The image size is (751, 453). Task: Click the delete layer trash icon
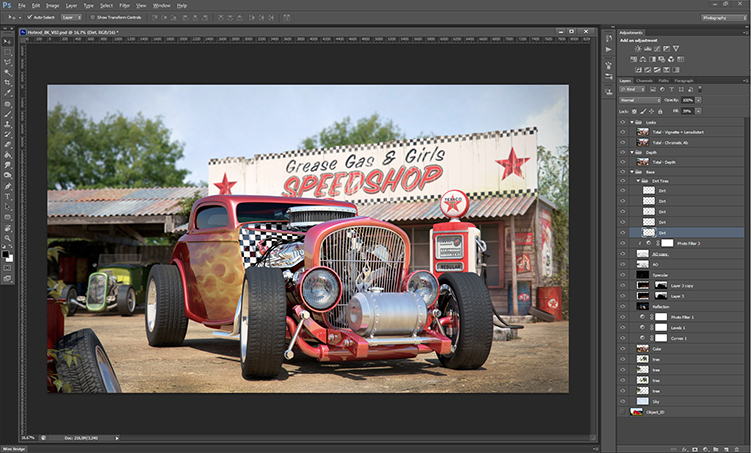[737, 449]
